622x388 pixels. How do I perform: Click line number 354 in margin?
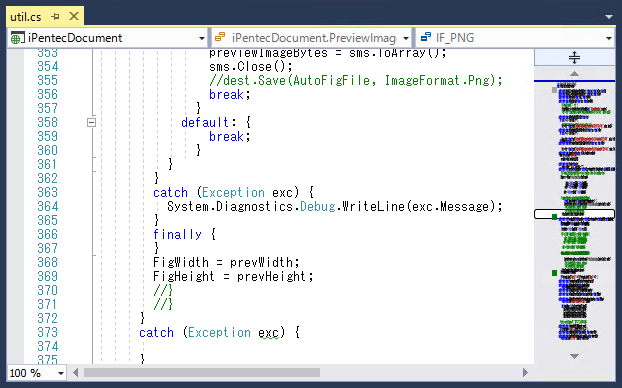[47, 66]
